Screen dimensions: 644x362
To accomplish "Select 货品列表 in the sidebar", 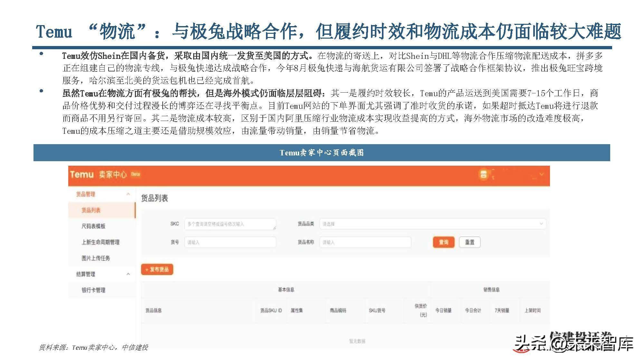I will click(102, 210).
